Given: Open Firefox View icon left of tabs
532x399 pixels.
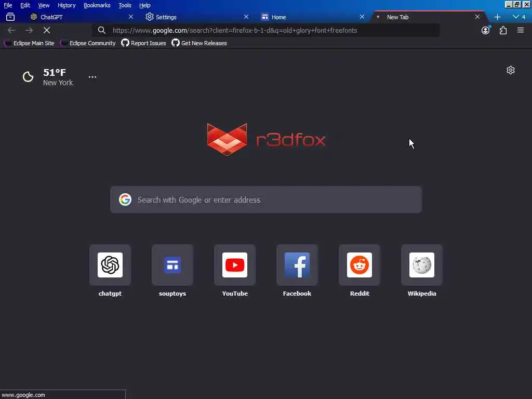Looking at the screenshot, I should click(10, 17).
